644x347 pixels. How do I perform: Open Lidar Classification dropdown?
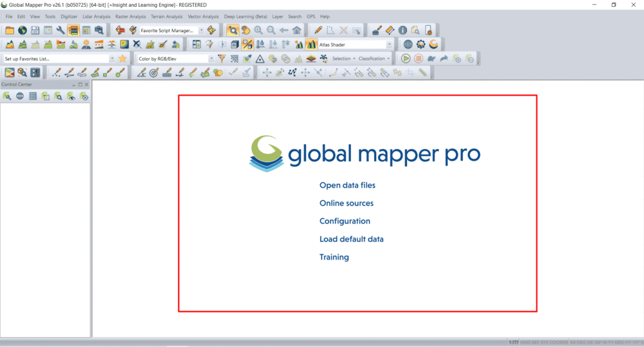[x=374, y=59]
